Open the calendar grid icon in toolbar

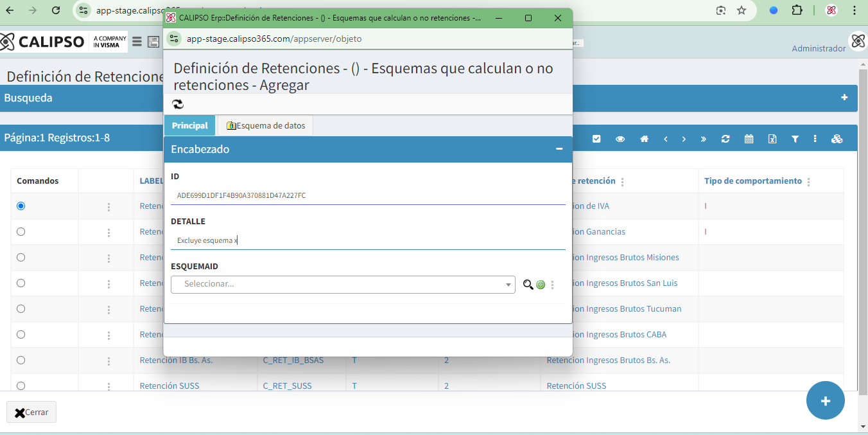[x=749, y=139]
